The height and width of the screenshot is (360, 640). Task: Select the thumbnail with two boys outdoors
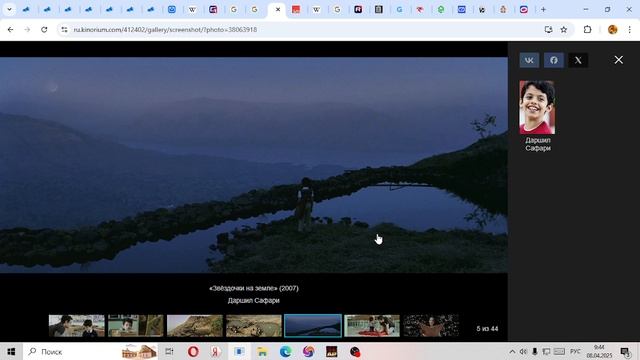tap(77, 326)
